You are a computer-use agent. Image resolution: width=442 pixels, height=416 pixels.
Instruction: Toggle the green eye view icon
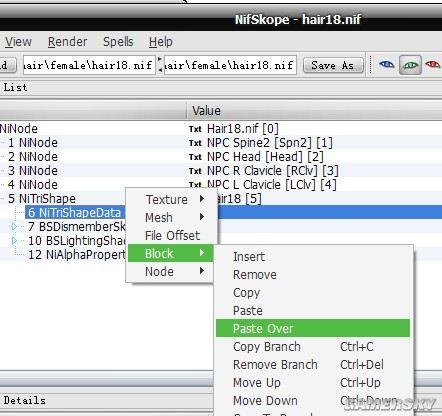coord(410,65)
